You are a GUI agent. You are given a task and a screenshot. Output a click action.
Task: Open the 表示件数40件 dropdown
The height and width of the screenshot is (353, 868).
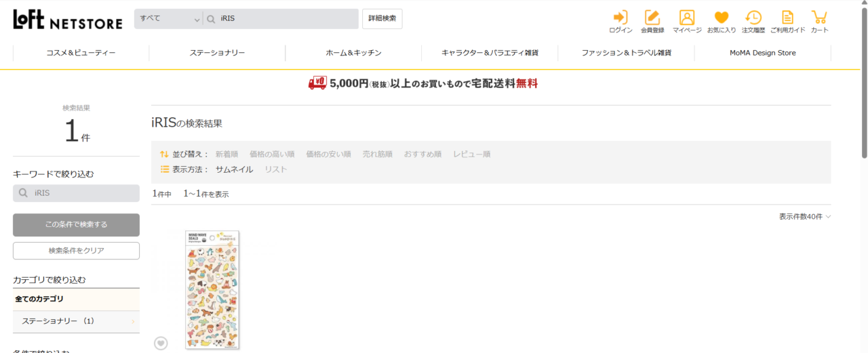click(805, 217)
